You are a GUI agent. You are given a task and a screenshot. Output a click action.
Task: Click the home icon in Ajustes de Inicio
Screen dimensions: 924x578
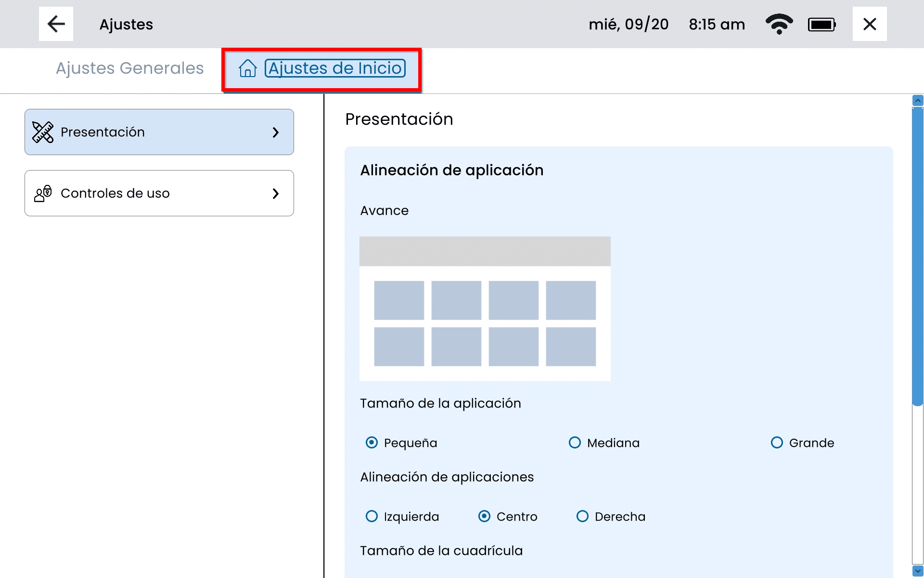[247, 68]
